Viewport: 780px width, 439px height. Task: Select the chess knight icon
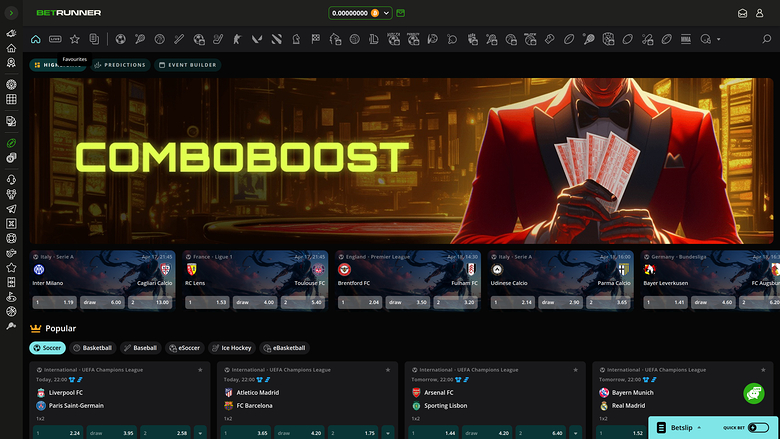[296, 39]
